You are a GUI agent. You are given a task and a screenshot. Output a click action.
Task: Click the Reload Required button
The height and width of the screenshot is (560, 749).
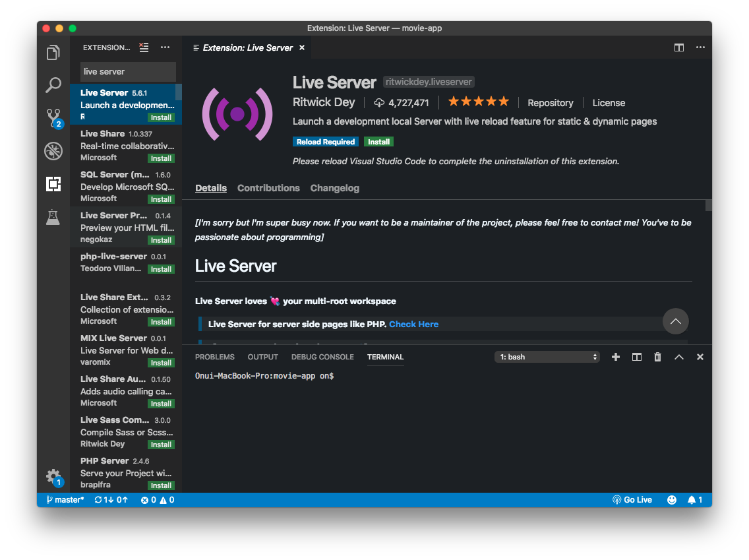(326, 142)
